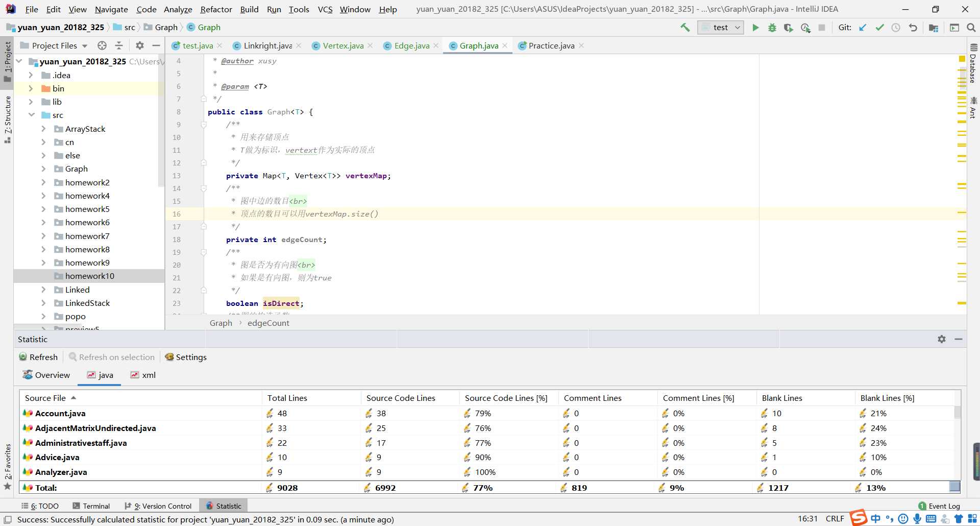Open the Terminal tool window
Image resolution: width=980 pixels, height=526 pixels.
pyautogui.click(x=91, y=506)
